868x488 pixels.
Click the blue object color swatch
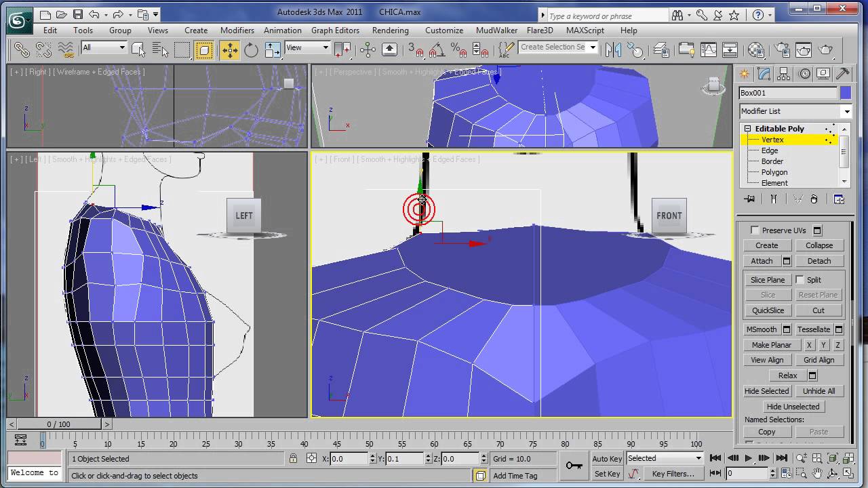846,93
